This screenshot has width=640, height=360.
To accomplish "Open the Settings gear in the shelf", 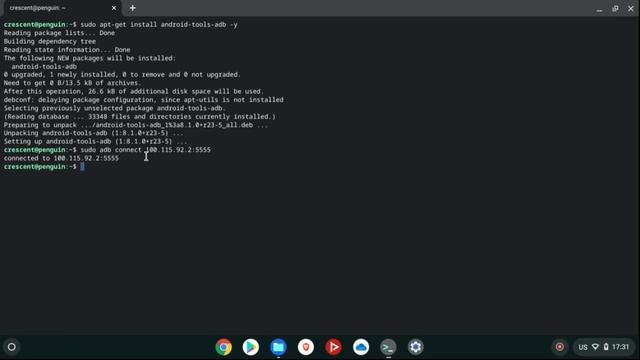I will [x=416, y=347].
